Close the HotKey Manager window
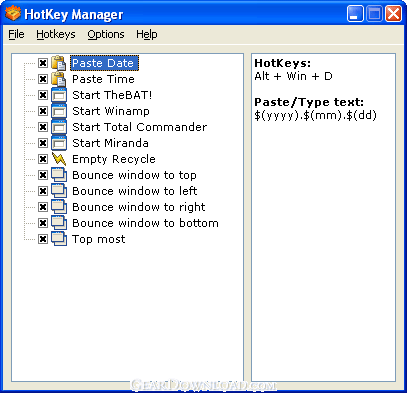The height and width of the screenshot is (393, 407). pos(394,14)
